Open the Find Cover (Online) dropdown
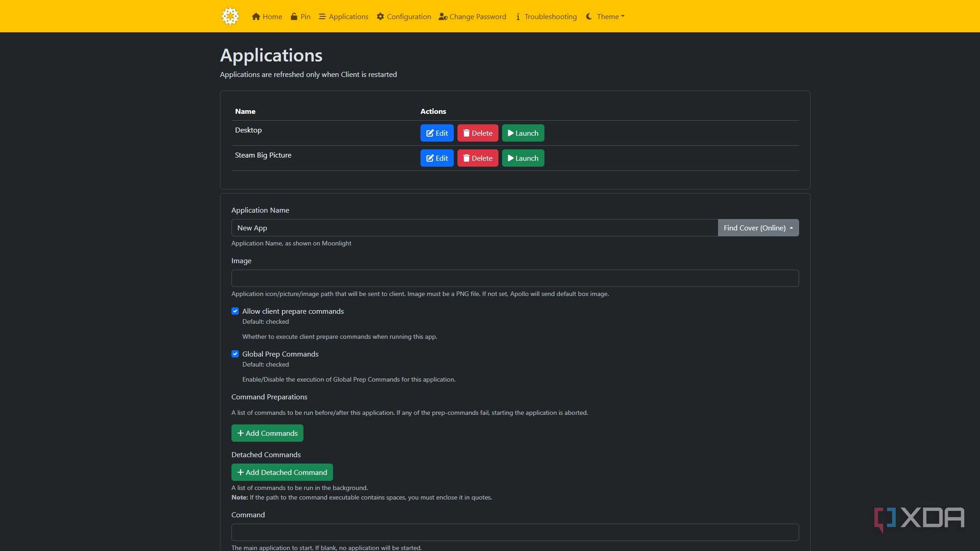 tap(758, 228)
